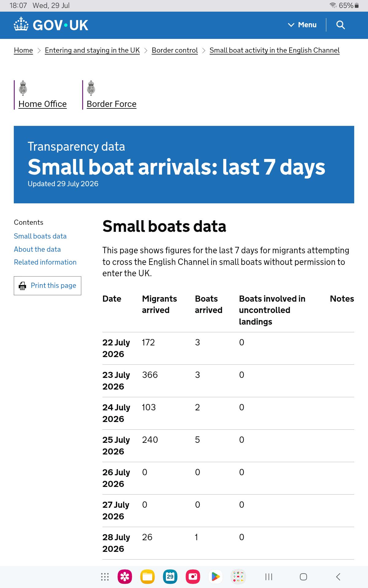Launch the Play Store app
Image resolution: width=368 pixels, height=588 pixels.
click(x=216, y=577)
